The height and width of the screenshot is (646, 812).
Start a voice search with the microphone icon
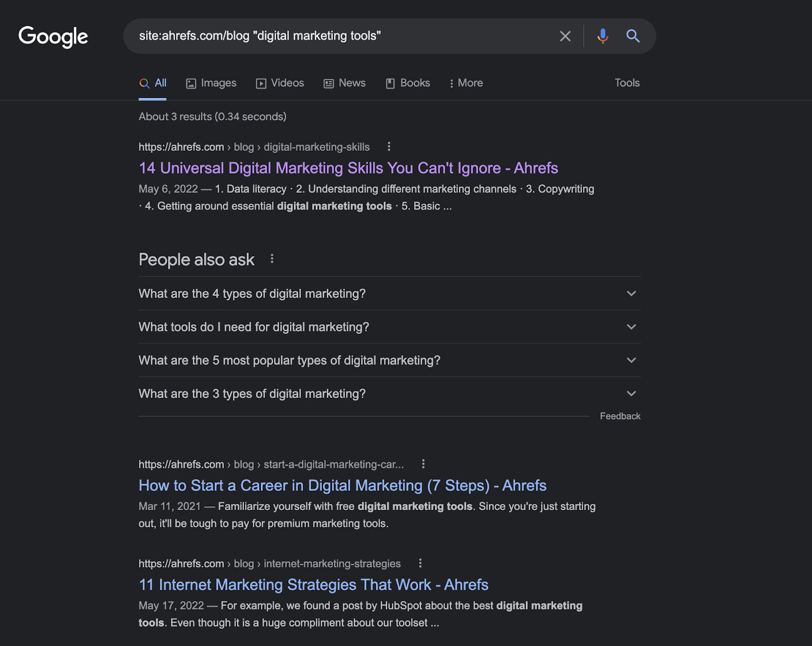(x=602, y=36)
